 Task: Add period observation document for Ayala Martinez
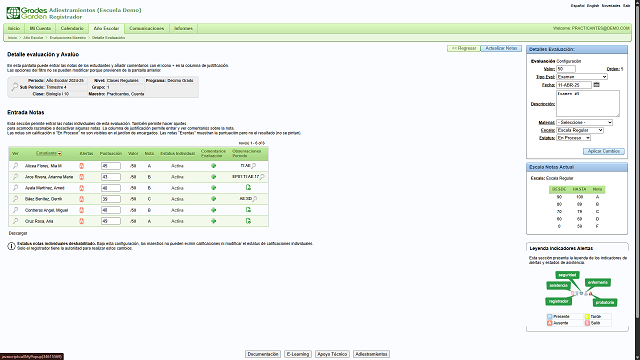[x=248, y=187]
